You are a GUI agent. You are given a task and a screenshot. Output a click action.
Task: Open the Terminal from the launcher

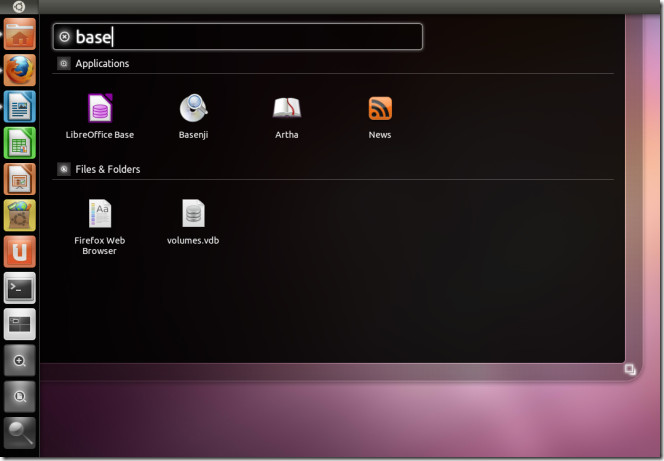20,288
